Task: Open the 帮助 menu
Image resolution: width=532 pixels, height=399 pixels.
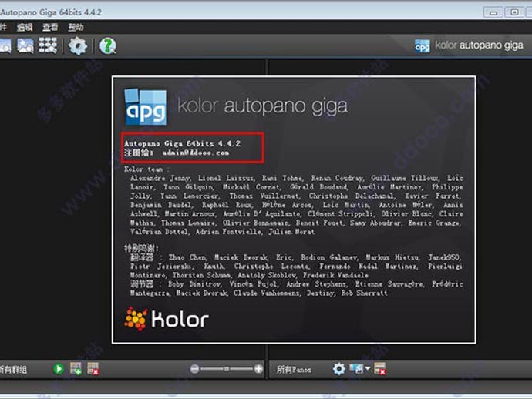Action: [x=76, y=27]
